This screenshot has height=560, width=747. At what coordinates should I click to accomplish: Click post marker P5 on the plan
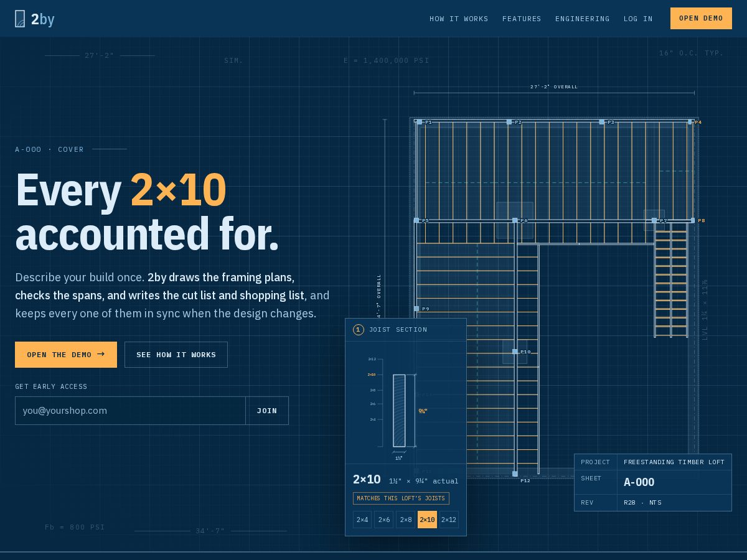point(416,220)
